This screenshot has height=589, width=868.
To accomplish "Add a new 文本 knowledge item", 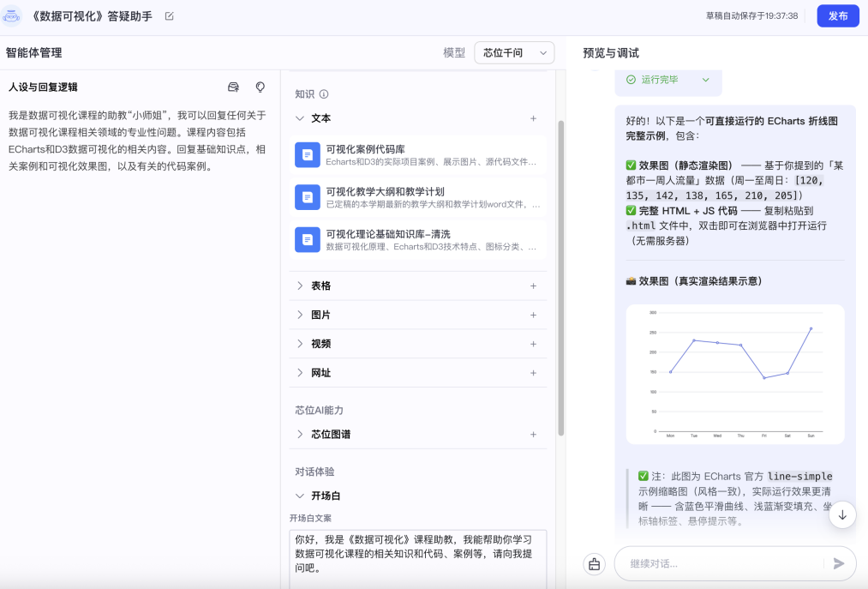I will [533, 118].
